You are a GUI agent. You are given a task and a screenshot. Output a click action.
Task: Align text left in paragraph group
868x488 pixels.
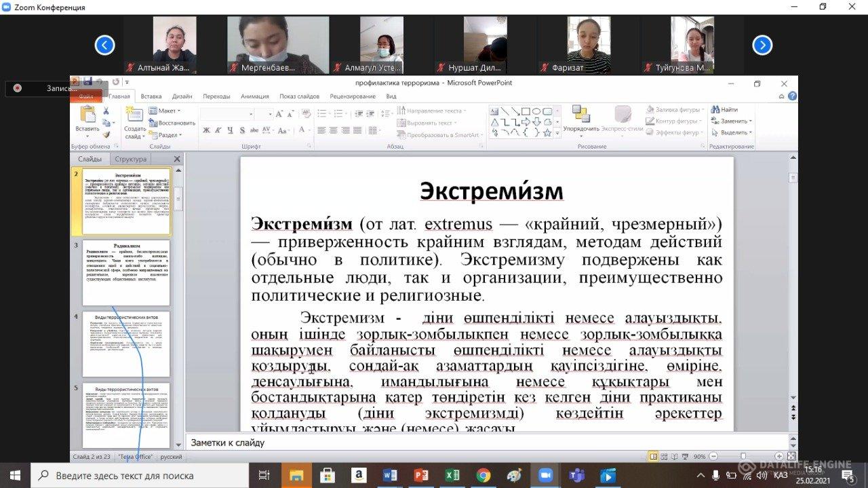pyautogui.click(x=322, y=130)
